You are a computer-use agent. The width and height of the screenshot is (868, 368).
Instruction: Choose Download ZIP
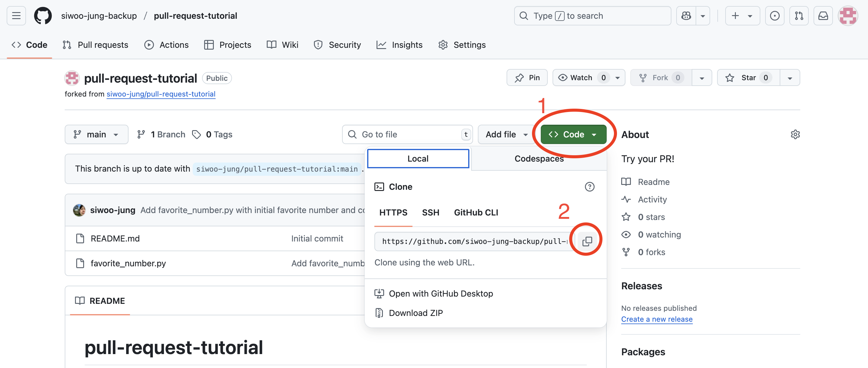[409, 313]
